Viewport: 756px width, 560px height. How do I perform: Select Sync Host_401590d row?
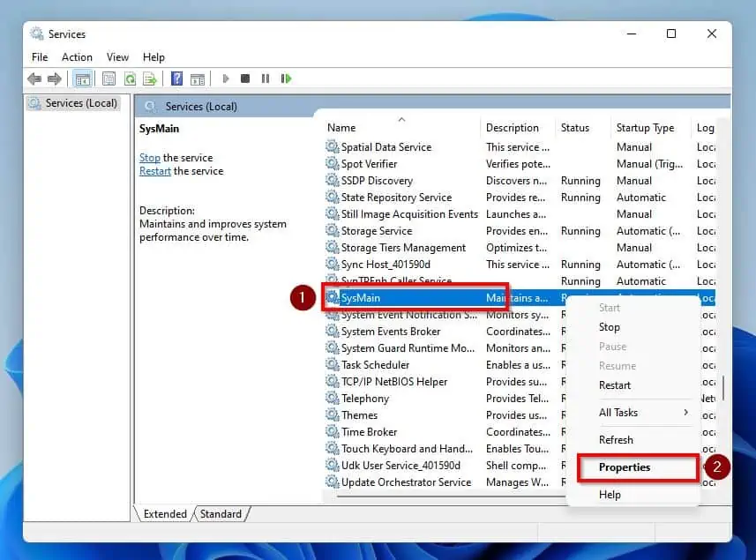520,264
